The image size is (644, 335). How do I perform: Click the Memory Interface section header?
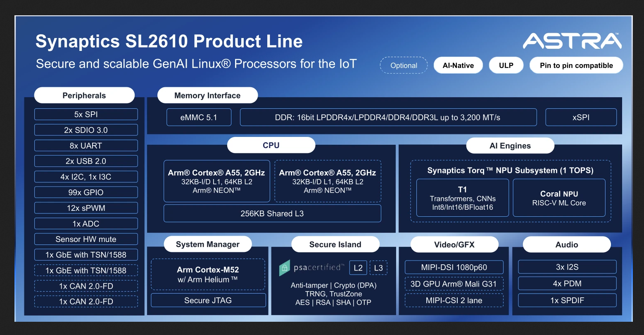[x=207, y=95]
